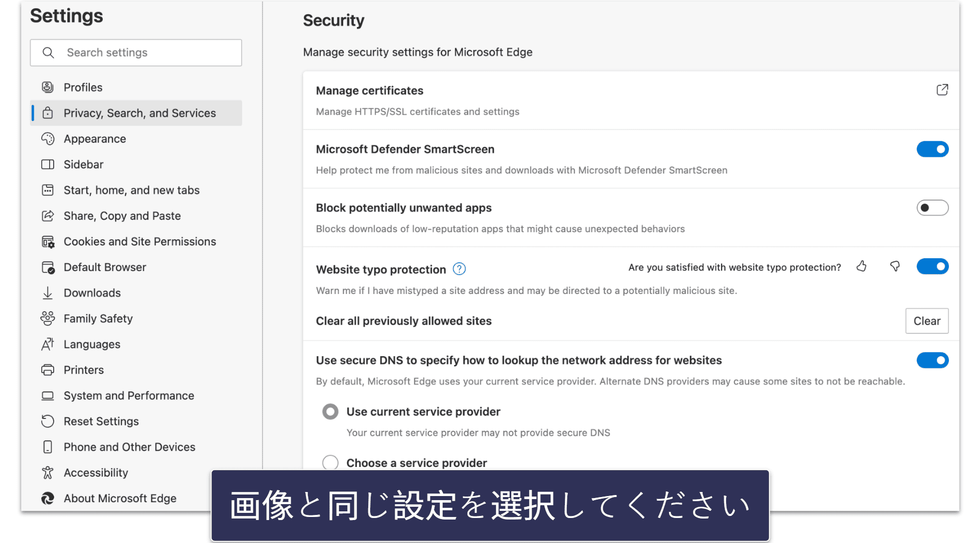Click the Start, home, new tabs icon
The image size is (980, 543).
(47, 190)
